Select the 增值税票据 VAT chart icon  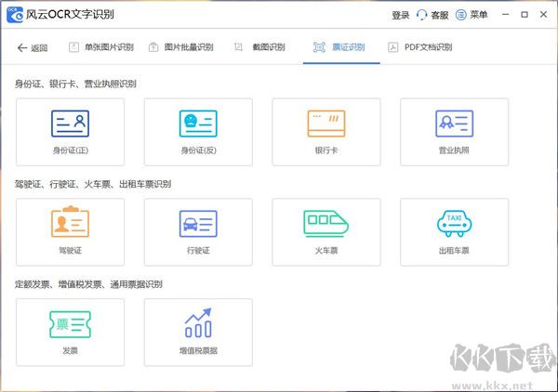[x=198, y=322]
